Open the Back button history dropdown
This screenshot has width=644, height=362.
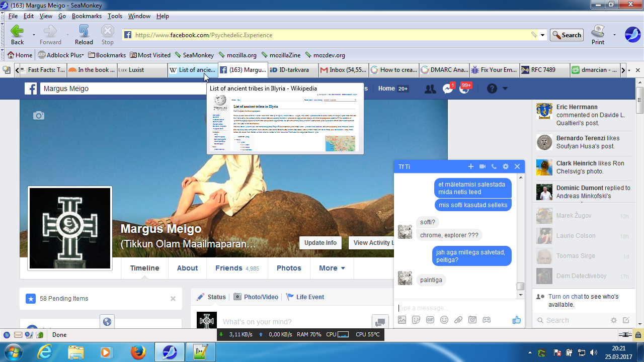34,35
